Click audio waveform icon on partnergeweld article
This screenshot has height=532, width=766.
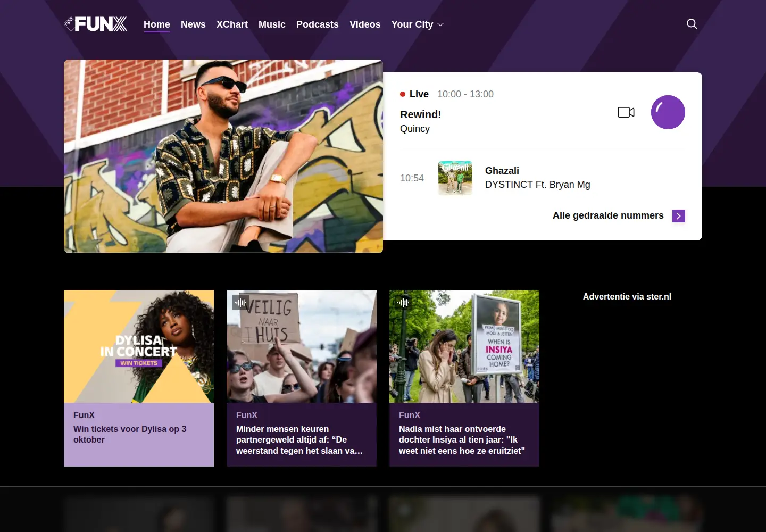tap(240, 303)
